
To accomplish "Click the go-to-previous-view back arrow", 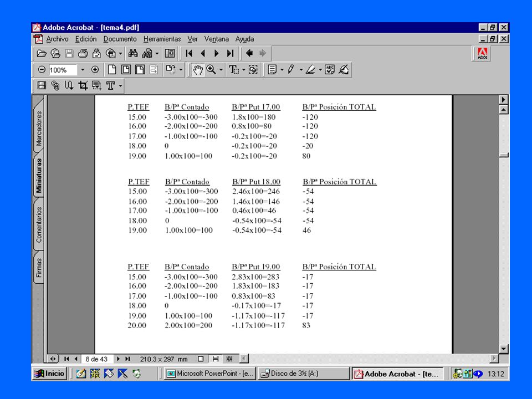I will click(249, 53).
